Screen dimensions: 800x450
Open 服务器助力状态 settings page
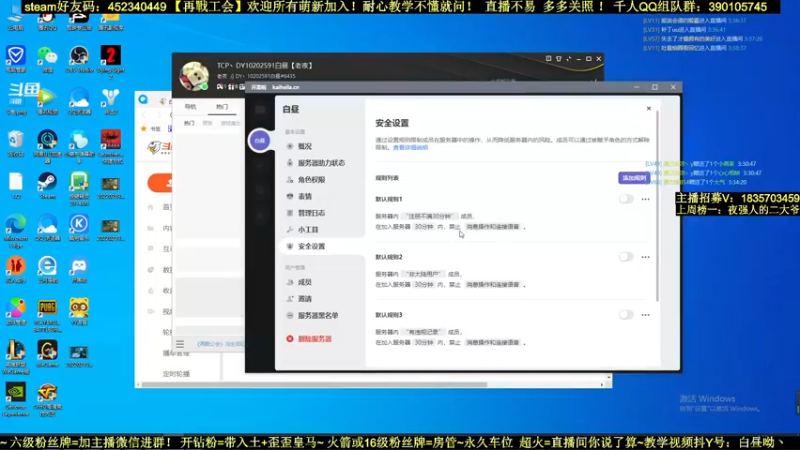click(x=321, y=163)
